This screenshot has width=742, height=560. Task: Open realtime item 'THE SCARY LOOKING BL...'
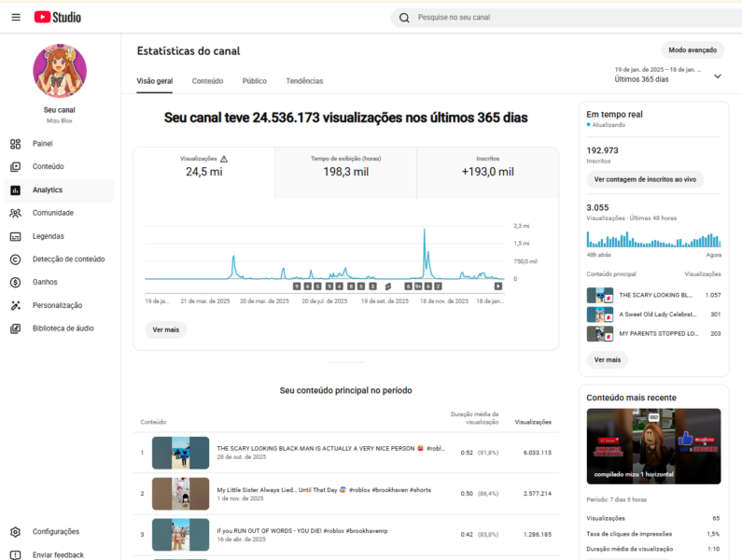tap(653, 295)
